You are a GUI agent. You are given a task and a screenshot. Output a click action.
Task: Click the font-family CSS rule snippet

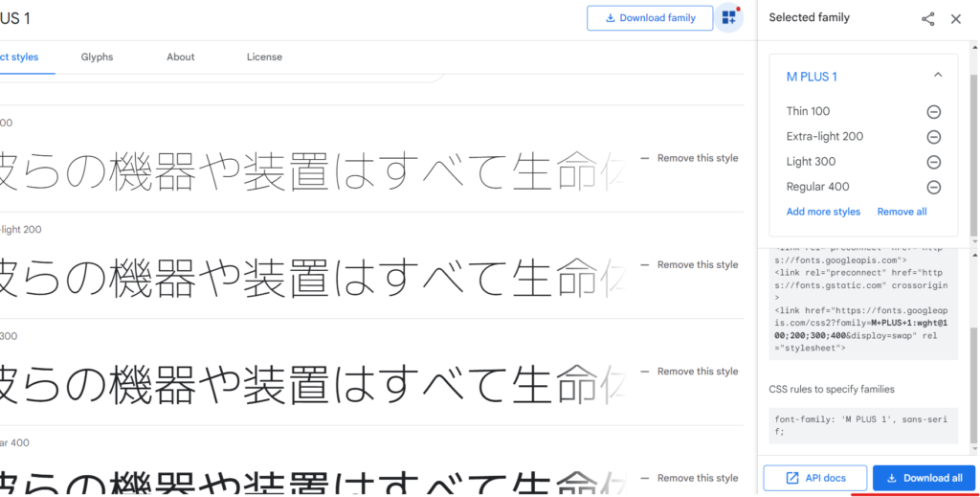[x=863, y=425]
